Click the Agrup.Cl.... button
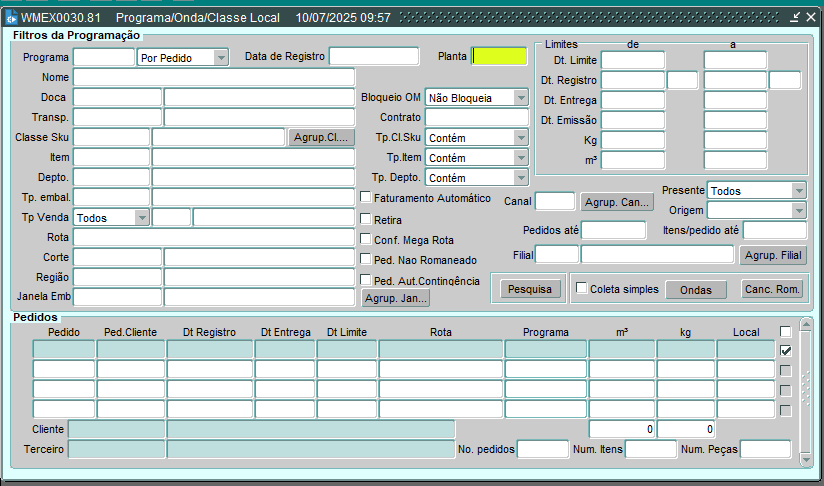 (321, 137)
